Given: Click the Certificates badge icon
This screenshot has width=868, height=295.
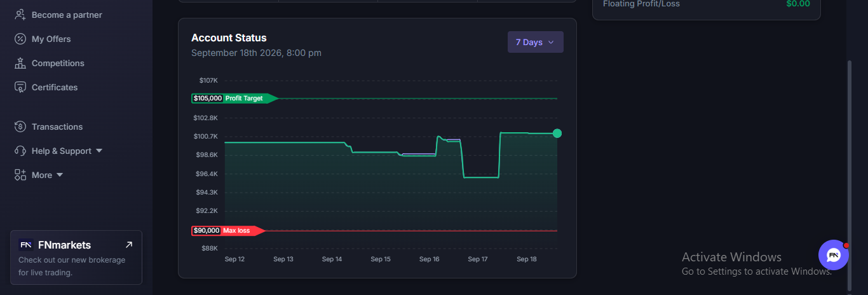Looking at the screenshot, I should [x=20, y=87].
